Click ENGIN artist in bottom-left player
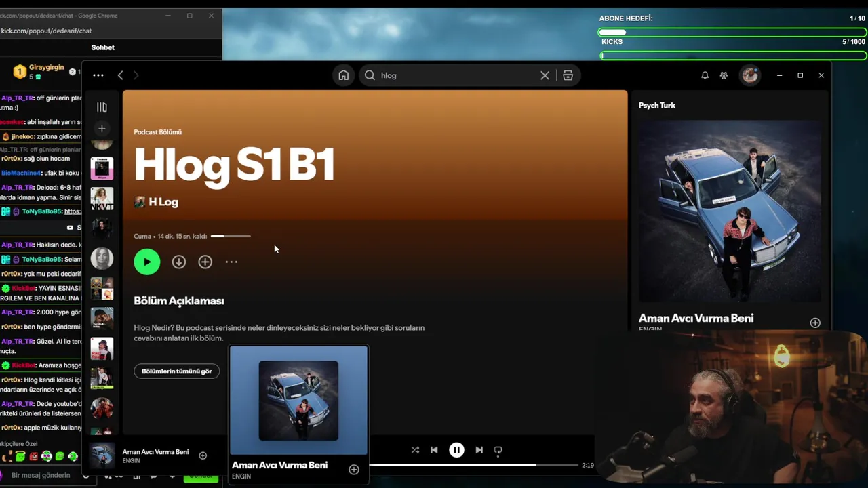 132,461
